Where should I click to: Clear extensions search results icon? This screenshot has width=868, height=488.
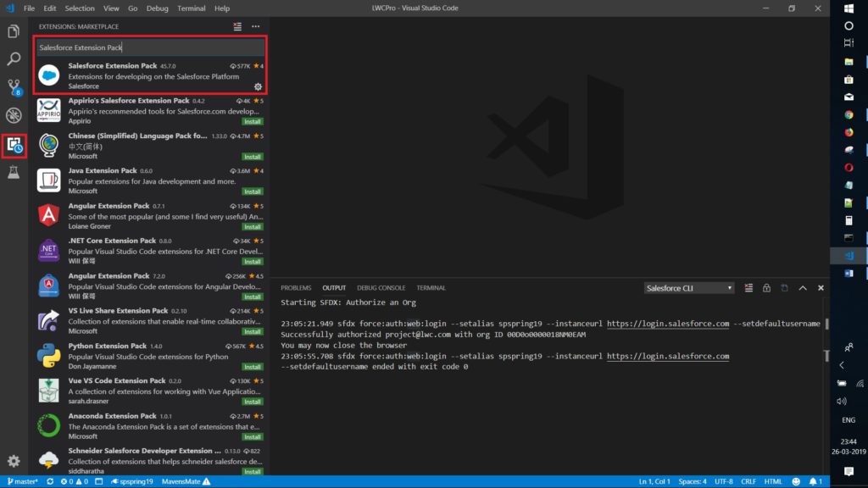pos(237,26)
